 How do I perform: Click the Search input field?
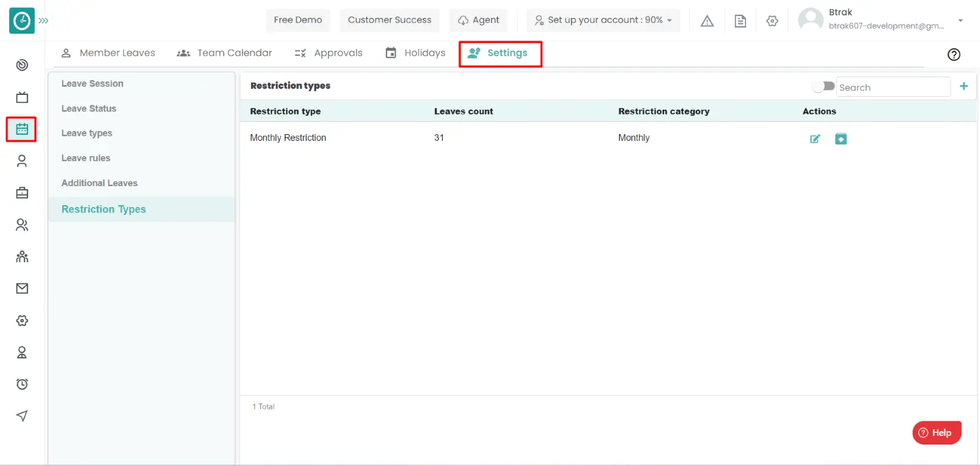pyautogui.click(x=892, y=87)
